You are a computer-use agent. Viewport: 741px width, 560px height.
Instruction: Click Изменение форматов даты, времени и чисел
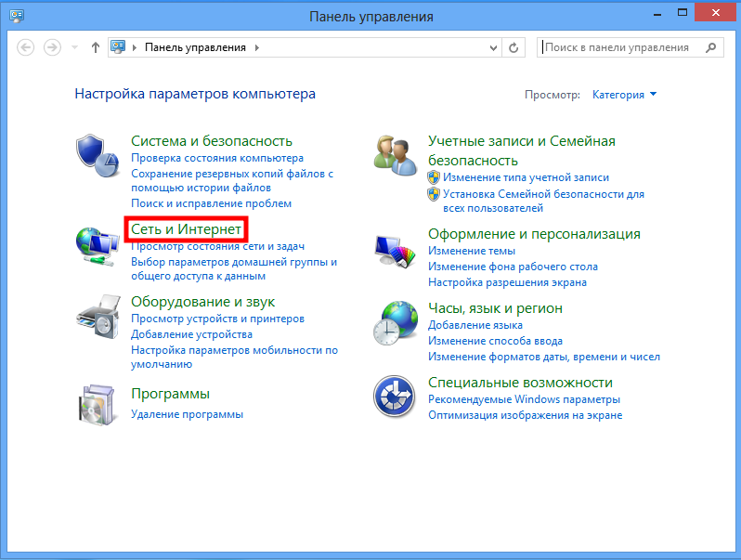544,357
